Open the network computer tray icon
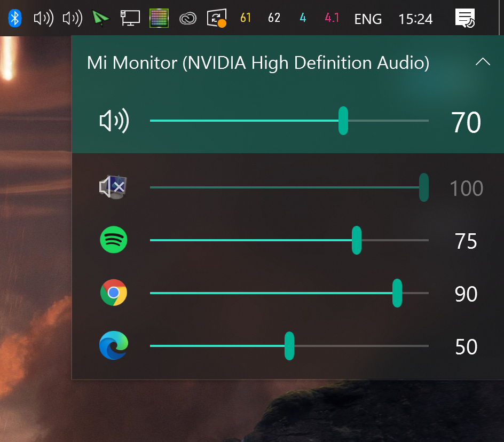 point(130,18)
